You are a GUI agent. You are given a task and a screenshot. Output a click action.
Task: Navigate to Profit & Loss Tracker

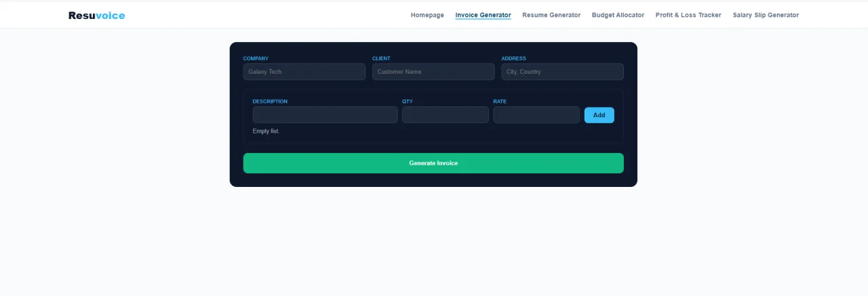[688, 15]
